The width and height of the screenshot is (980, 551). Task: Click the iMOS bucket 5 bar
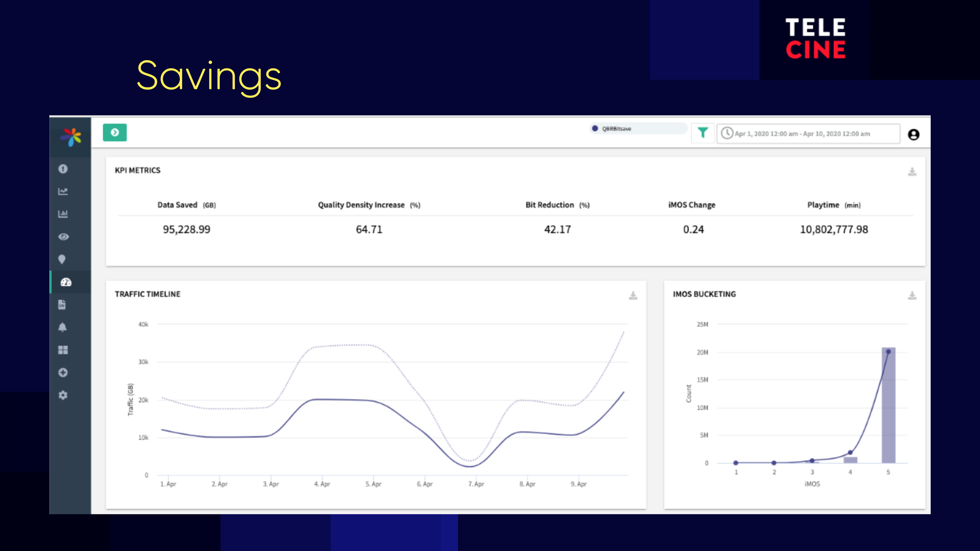[x=888, y=405]
